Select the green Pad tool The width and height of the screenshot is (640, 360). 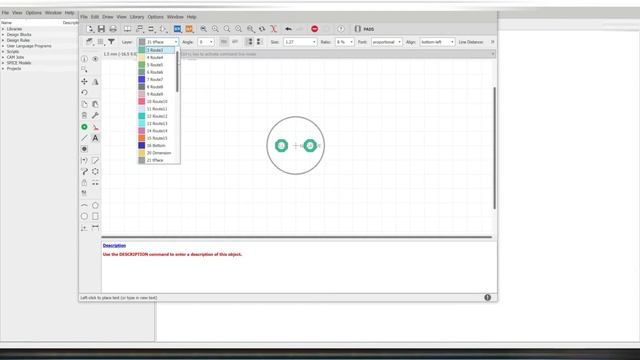pos(84,127)
